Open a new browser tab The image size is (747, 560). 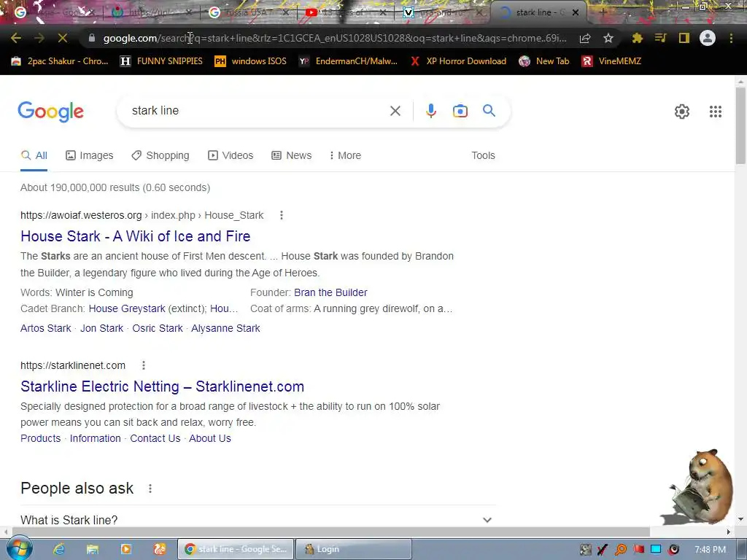tap(603, 13)
